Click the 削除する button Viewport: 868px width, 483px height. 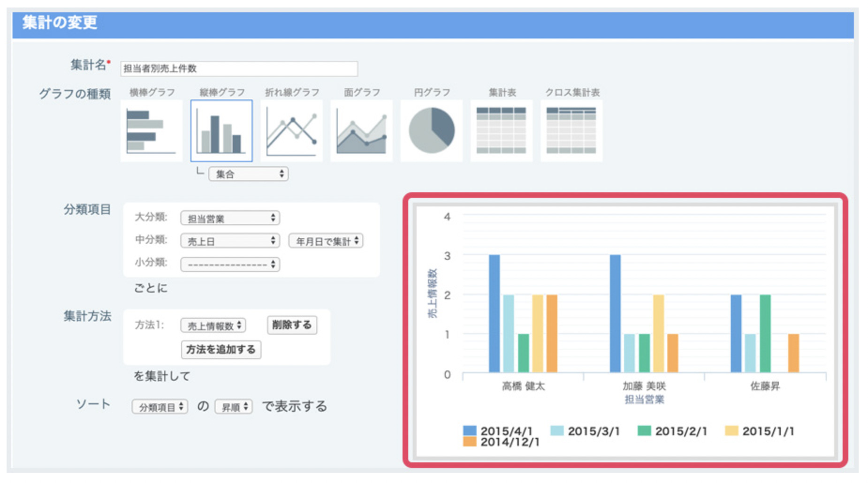point(292,325)
